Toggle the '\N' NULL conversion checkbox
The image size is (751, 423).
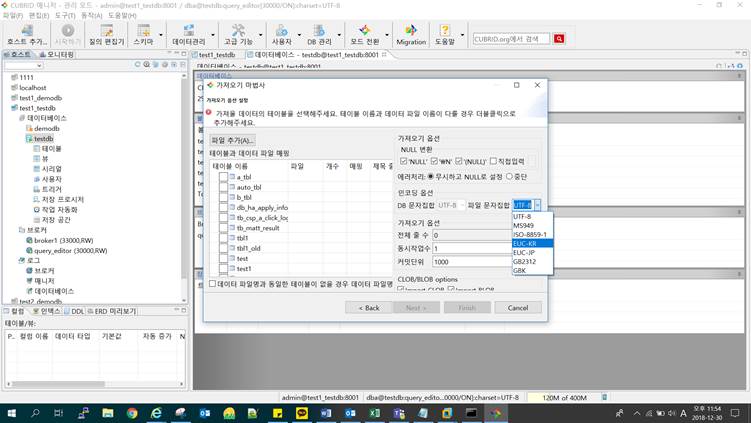pyautogui.click(x=434, y=161)
